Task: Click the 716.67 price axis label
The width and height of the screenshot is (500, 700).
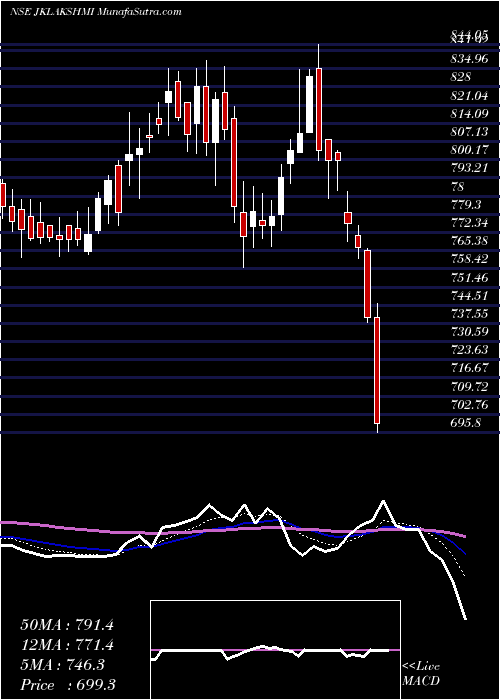Action: [x=469, y=368]
